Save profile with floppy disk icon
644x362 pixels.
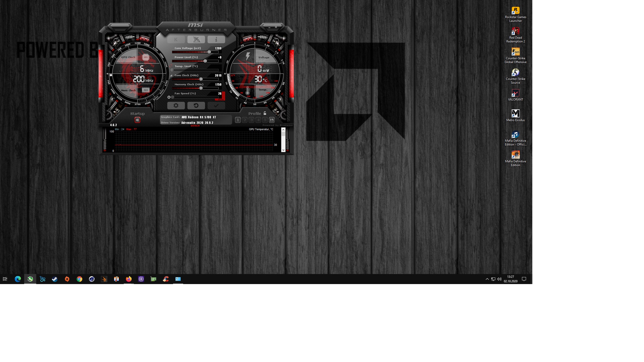(x=272, y=120)
